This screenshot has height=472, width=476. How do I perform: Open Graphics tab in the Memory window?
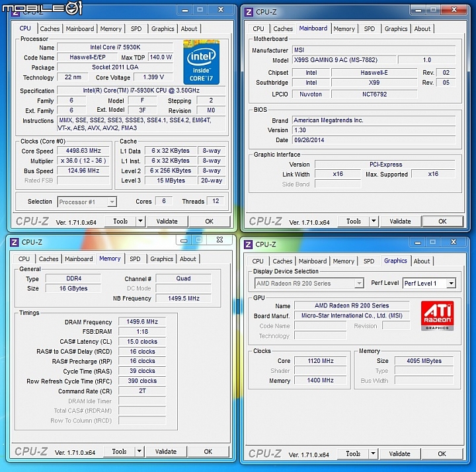161,259
